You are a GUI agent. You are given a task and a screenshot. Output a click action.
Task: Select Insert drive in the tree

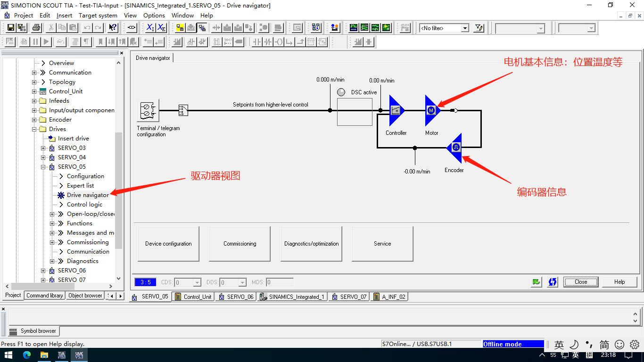73,139
